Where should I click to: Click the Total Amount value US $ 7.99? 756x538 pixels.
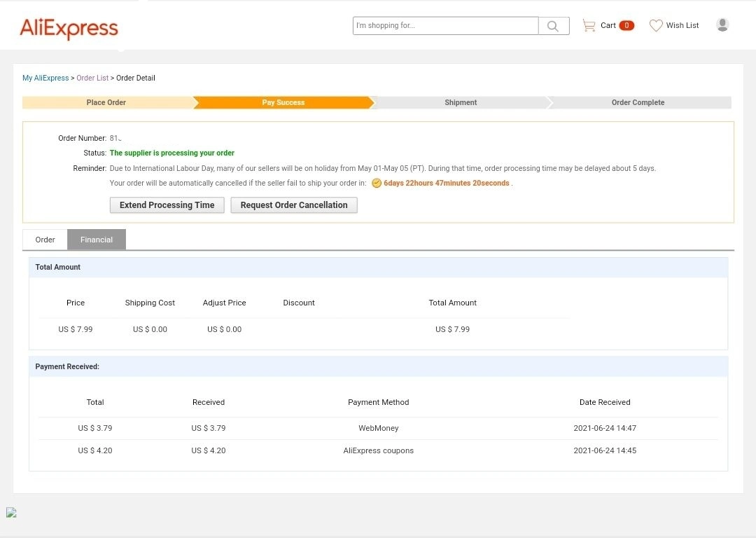pyautogui.click(x=453, y=329)
